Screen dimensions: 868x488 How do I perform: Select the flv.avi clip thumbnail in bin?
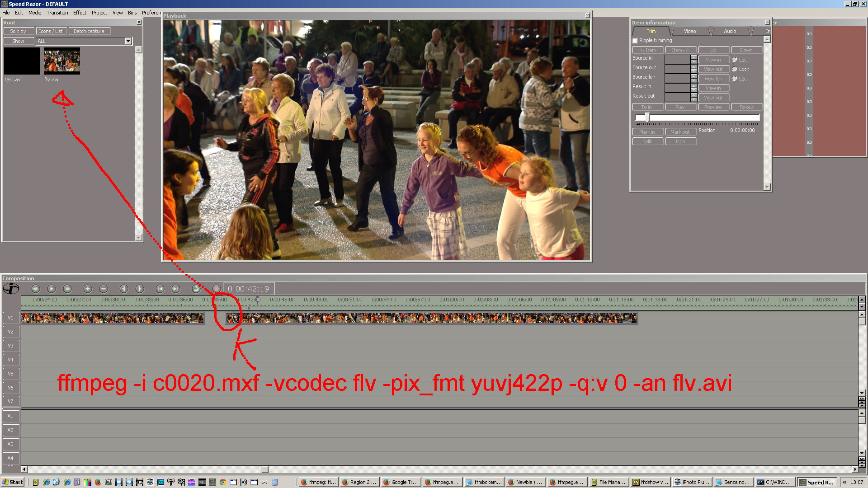62,61
